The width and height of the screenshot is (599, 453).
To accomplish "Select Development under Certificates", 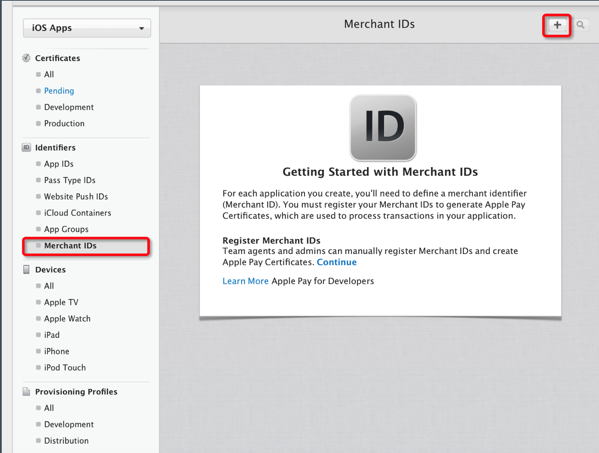I will [x=69, y=107].
